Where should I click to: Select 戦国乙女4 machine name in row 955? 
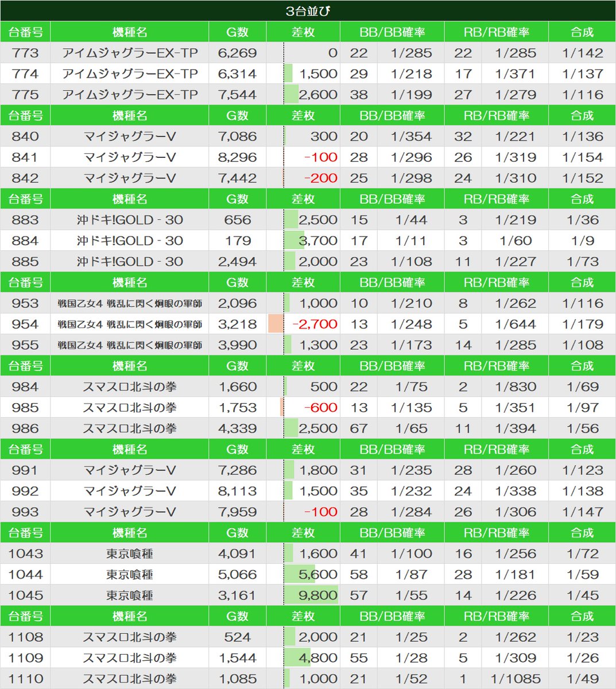tap(130, 345)
